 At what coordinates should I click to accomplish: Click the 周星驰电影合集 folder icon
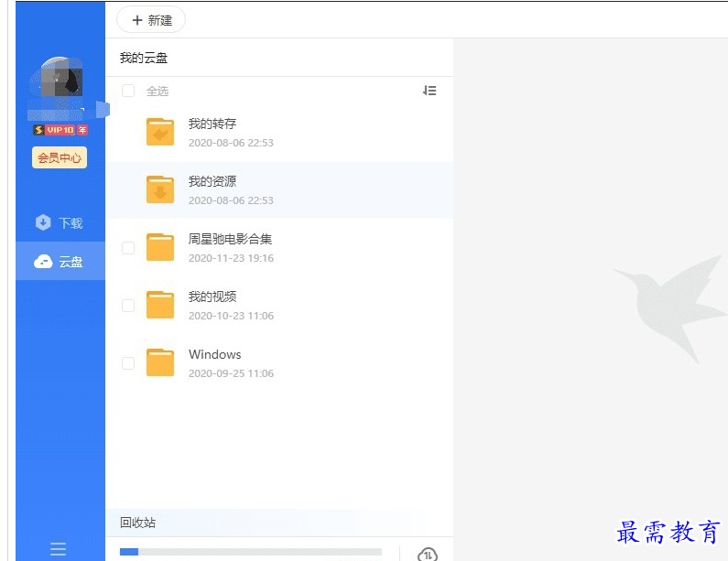[160, 247]
